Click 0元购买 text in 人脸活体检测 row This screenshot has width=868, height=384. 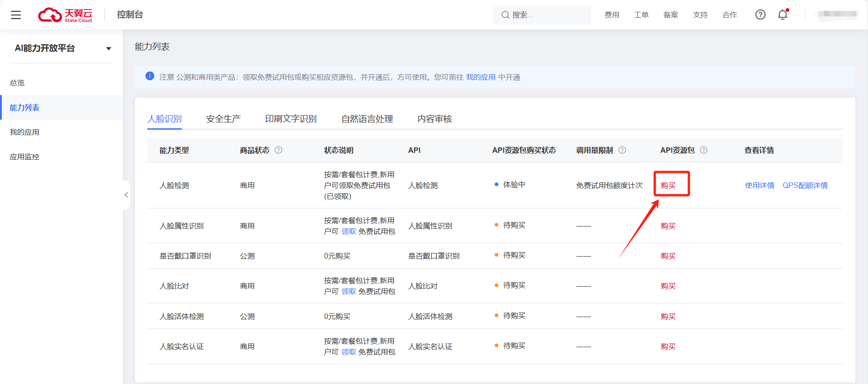(337, 316)
